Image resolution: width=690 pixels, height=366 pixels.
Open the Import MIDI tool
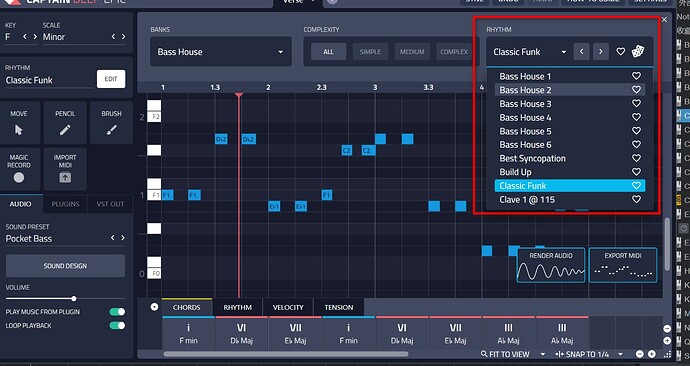(65, 169)
